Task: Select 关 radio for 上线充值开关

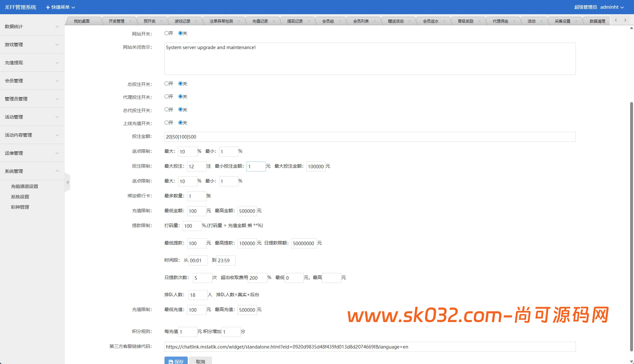Action: pyautogui.click(x=180, y=123)
